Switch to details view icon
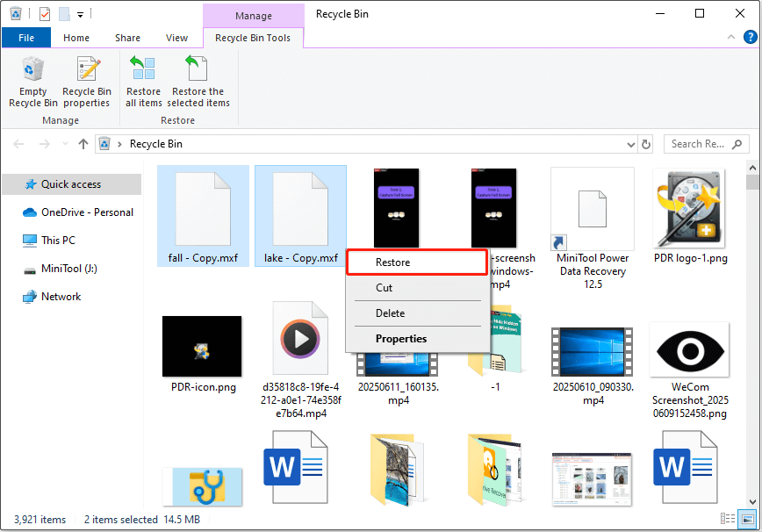 tap(728, 519)
